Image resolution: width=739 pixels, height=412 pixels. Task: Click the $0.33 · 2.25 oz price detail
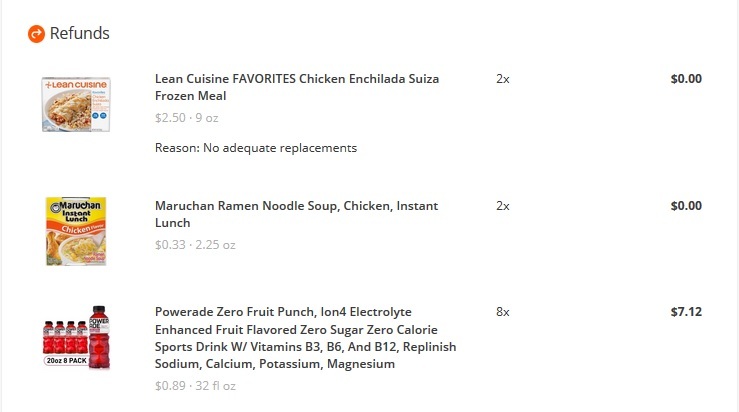195,245
